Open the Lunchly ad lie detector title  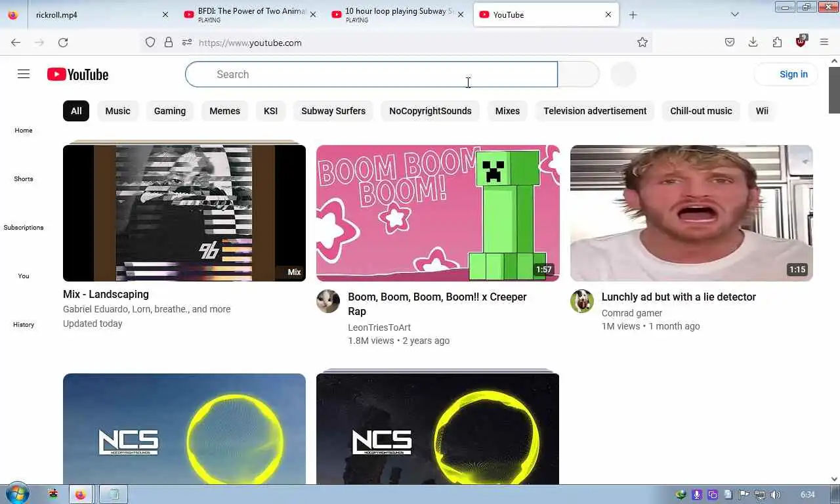click(679, 297)
